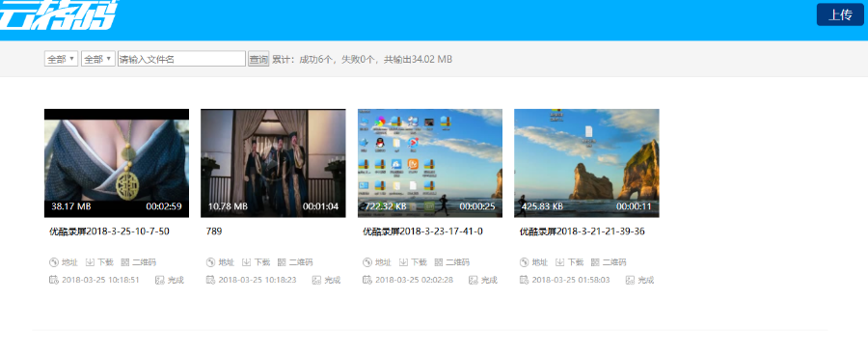Click 二维码 icon for 优酷录屏2018-3-21-21-39-36
Viewport: 868px width, 354px height.
[x=595, y=262]
